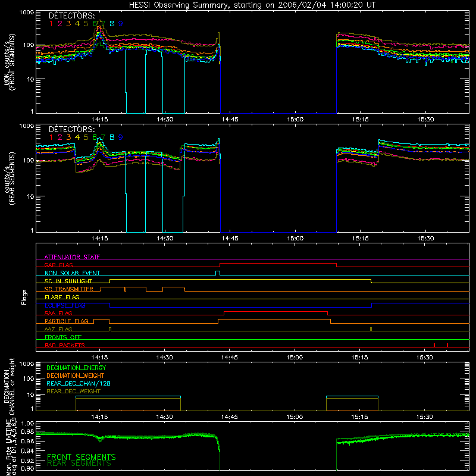Viewport: 476px width, 476px height.
Task: Click 14:15 time label under the Flags plot
Action: coord(99,358)
